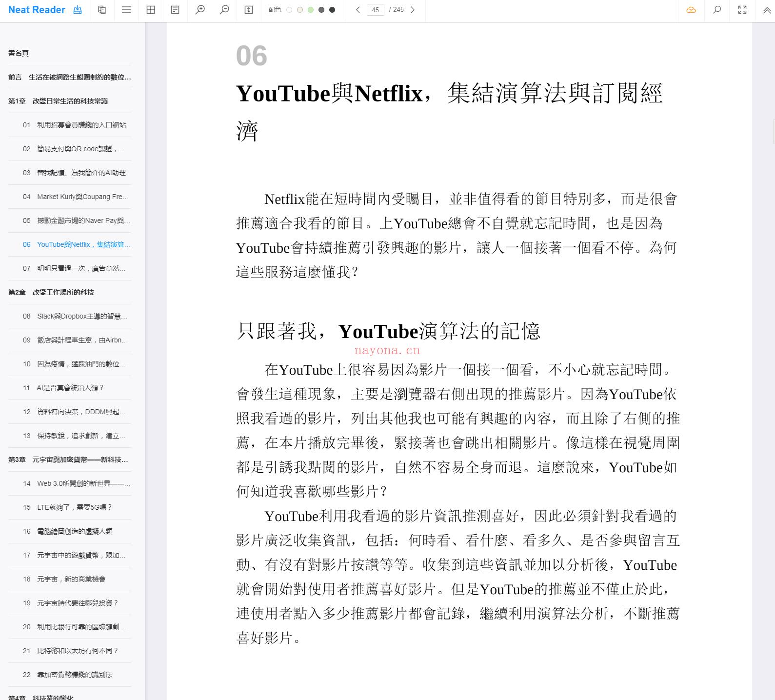Select the green color theme swatch
This screenshot has height=700, width=775.
pos(311,10)
